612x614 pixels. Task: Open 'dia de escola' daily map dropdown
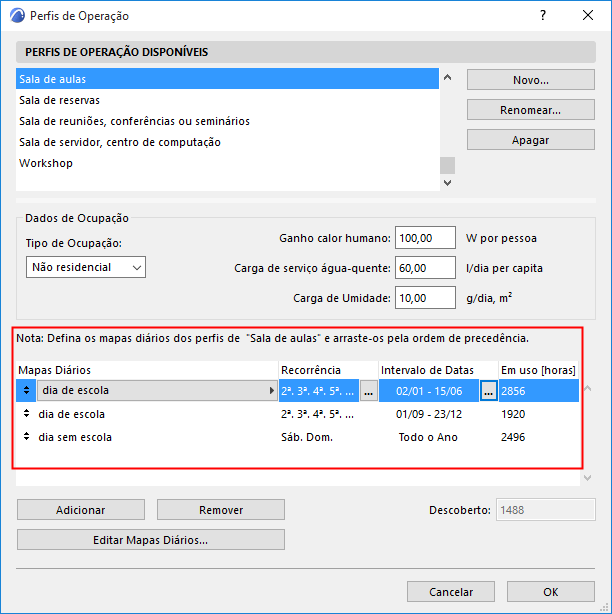157,390
